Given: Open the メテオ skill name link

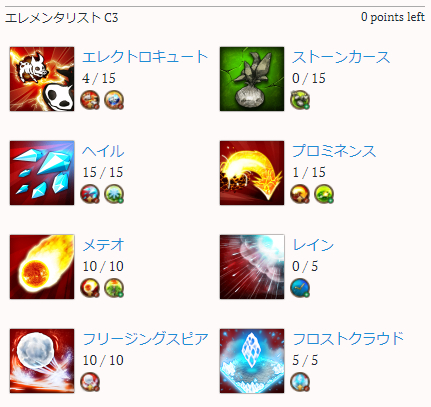Looking at the screenshot, I should 103,245.
